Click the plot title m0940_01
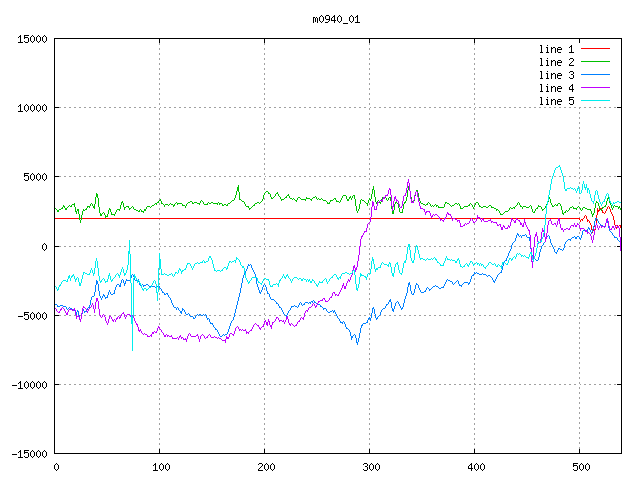 tap(335, 19)
